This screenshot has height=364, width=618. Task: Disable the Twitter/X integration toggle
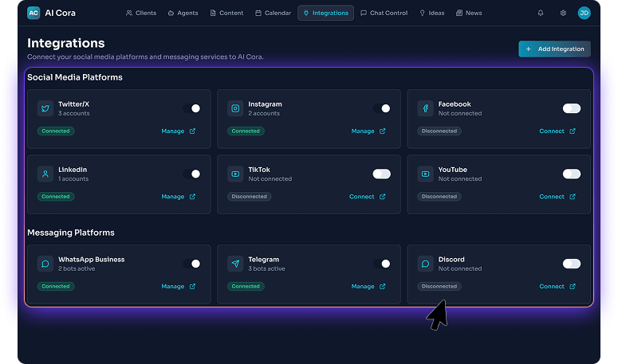point(192,108)
